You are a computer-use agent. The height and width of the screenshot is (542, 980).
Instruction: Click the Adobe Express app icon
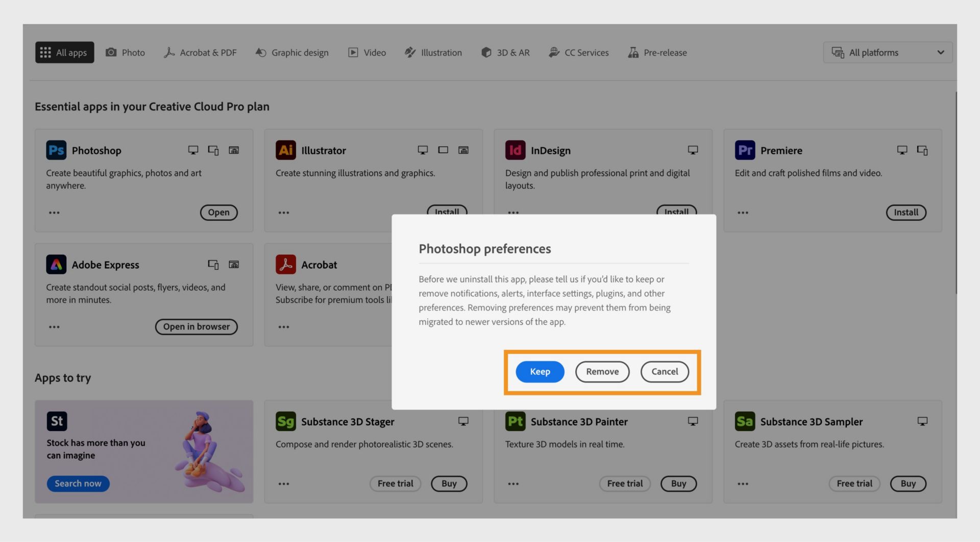pos(56,265)
